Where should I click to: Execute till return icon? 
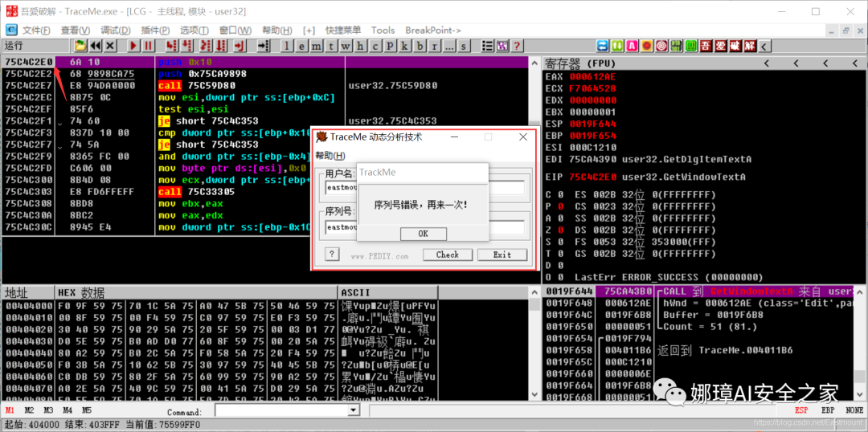coord(240,46)
